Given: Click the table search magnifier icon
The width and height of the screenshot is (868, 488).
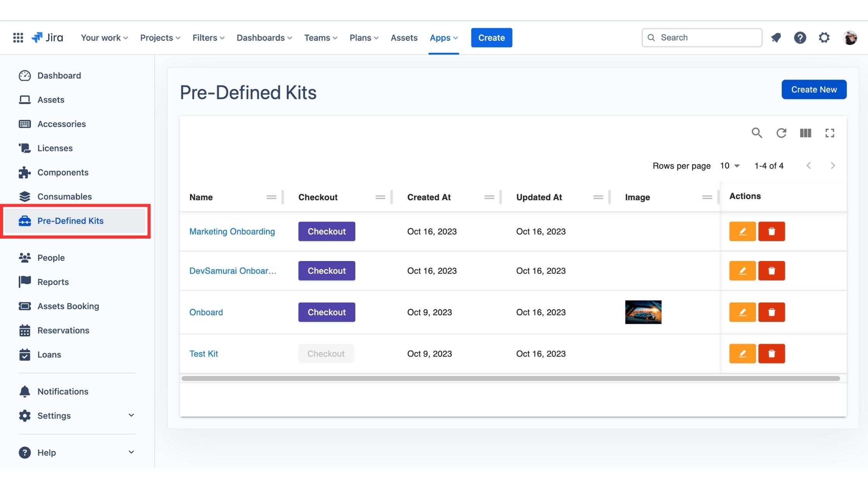Looking at the screenshot, I should tap(756, 133).
